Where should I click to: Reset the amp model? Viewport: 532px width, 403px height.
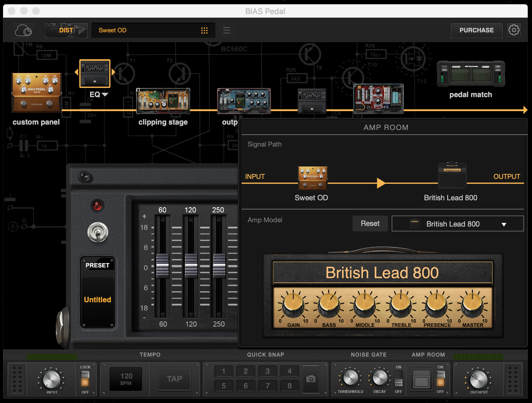click(370, 223)
